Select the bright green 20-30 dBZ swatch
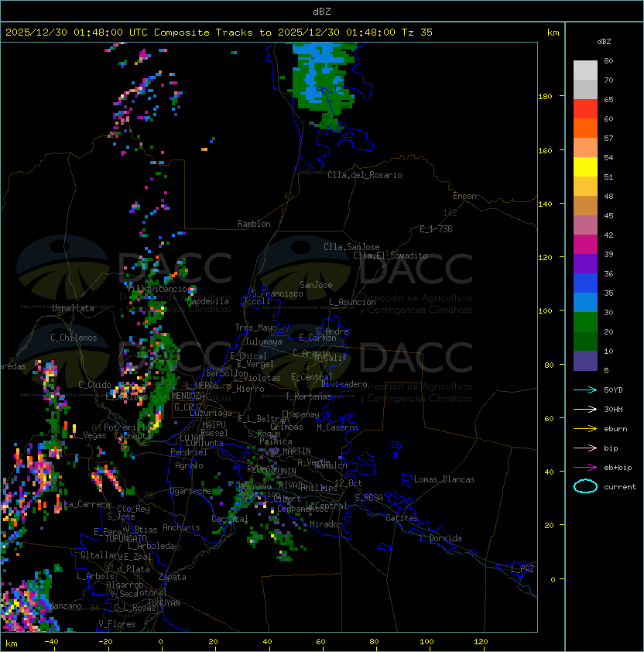This screenshot has width=644, height=652. pyautogui.click(x=585, y=322)
